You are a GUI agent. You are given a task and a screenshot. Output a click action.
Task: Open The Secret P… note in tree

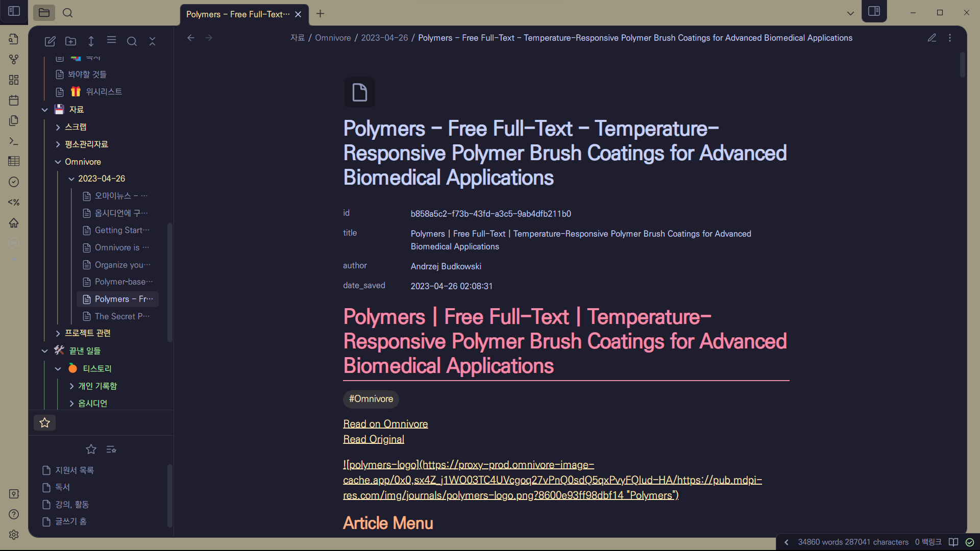121,316
